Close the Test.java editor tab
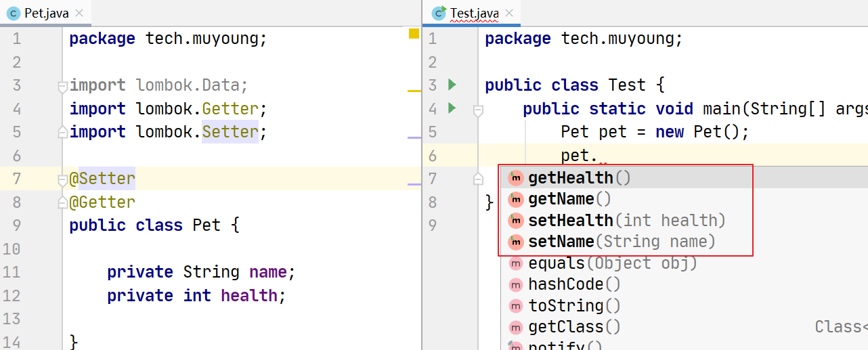Image resolution: width=868 pixels, height=350 pixels. pos(509,13)
